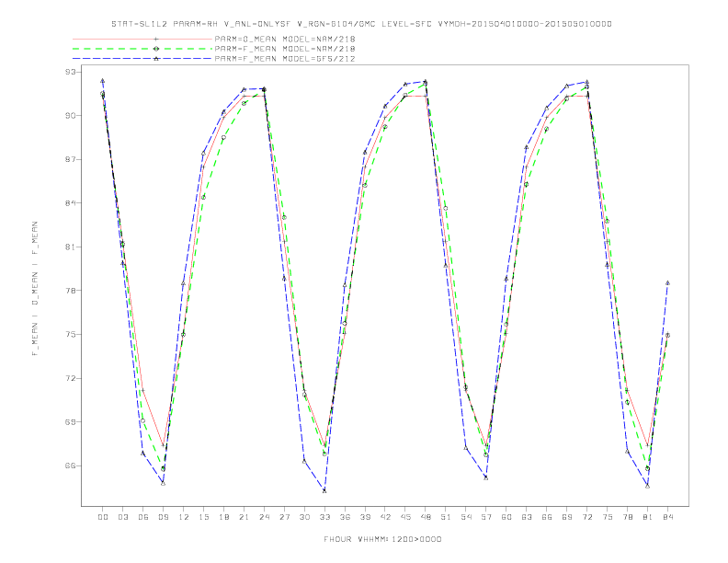Click green NAM circle data point at hour 15
The width and height of the screenshot is (728, 563).
pyautogui.click(x=203, y=198)
